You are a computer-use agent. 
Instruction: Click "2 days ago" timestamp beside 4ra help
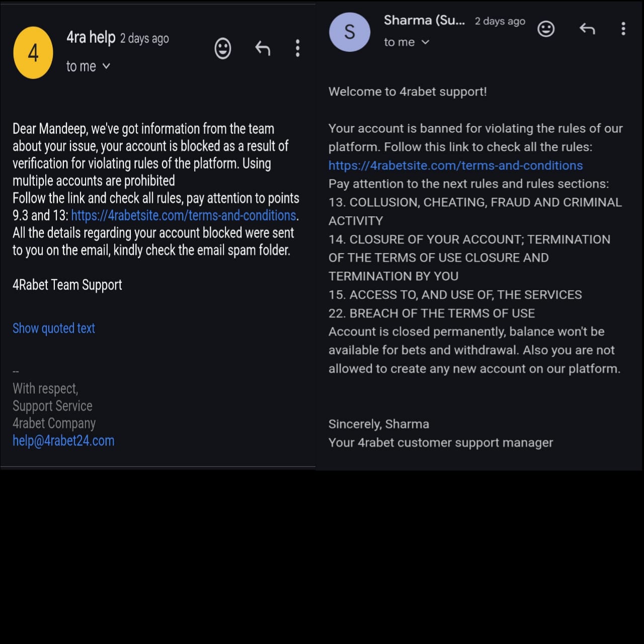pyautogui.click(x=144, y=39)
